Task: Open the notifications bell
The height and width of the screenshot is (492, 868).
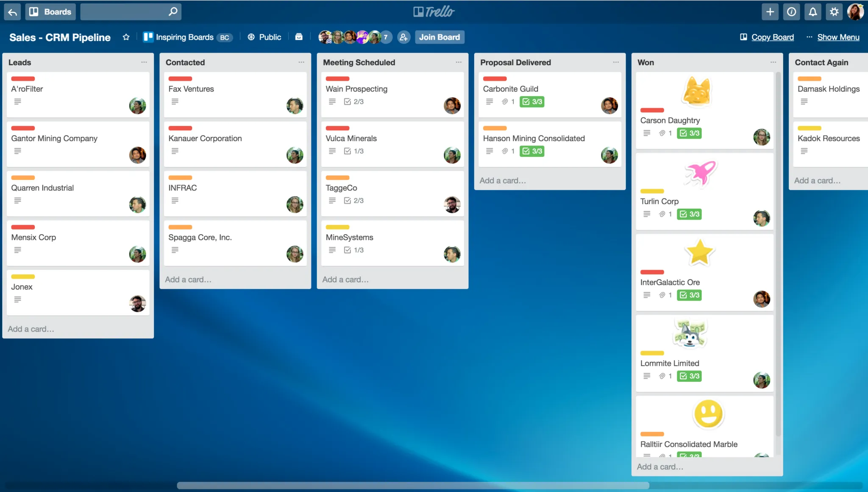Action: pos(812,12)
